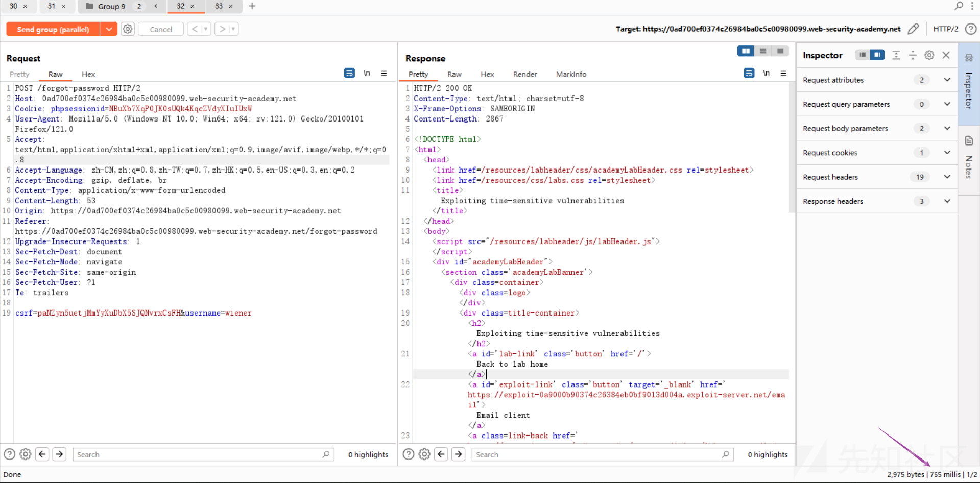The height and width of the screenshot is (483, 980).
Task: Set side-by-side request/response layout
Action: pyautogui.click(x=746, y=51)
